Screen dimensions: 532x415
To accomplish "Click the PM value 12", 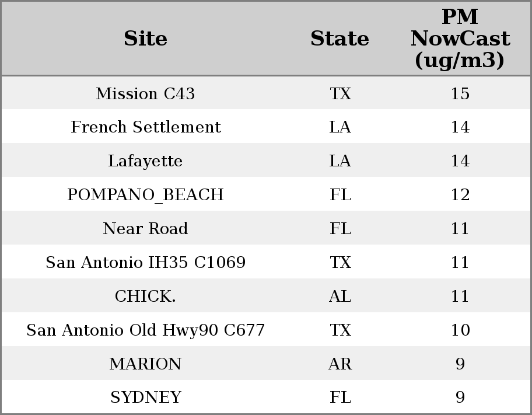I will (460, 195).
